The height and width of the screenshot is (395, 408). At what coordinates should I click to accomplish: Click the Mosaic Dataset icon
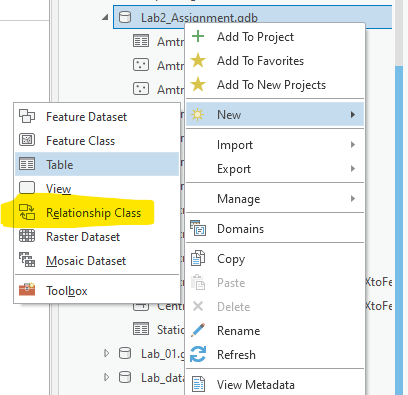27,260
